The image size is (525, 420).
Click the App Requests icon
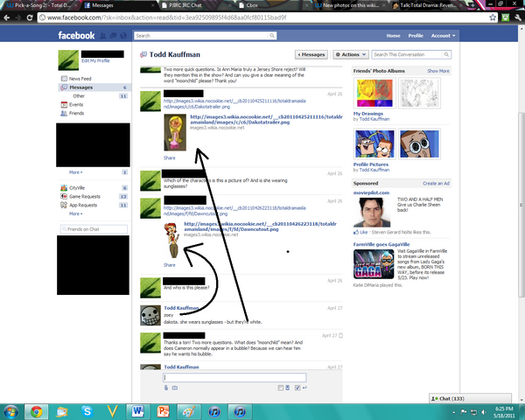point(64,206)
